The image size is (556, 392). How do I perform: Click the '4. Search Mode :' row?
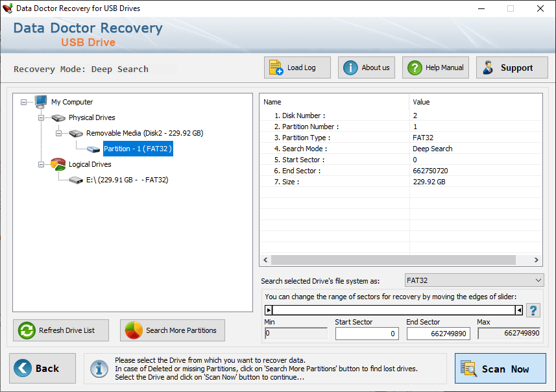tap(401, 148)
